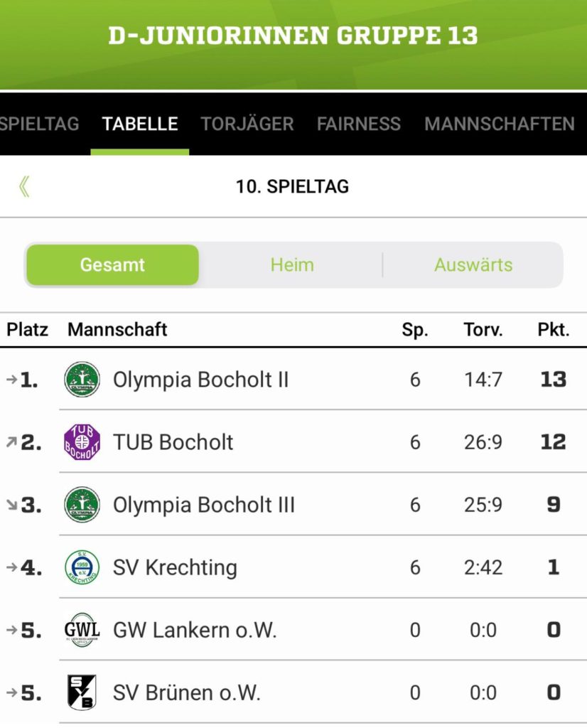Viewport: 587px width, 728px height.
Task: Select the Tabelle tab
Action: 140,124
